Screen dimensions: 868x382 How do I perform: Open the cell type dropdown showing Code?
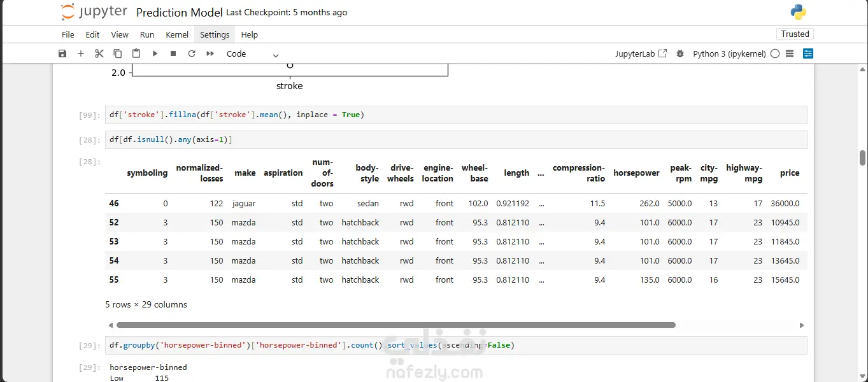coord(252,54)
